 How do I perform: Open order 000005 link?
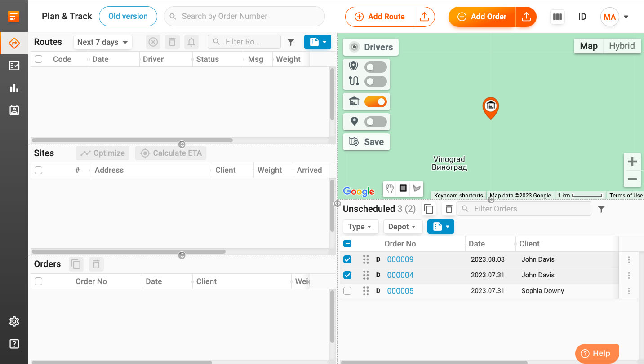click(x=400, y=291)
